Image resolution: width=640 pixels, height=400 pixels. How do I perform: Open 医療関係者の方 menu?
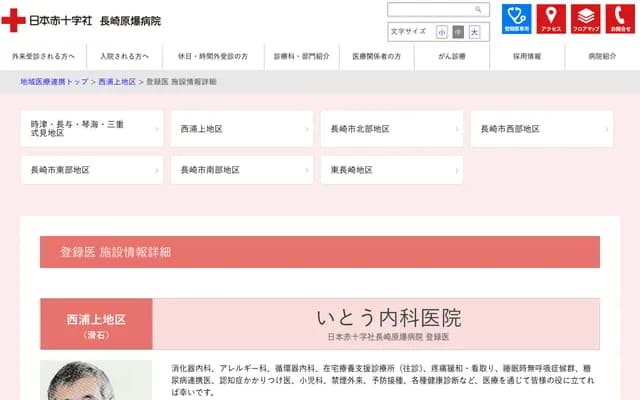click(x=377, y=56)
